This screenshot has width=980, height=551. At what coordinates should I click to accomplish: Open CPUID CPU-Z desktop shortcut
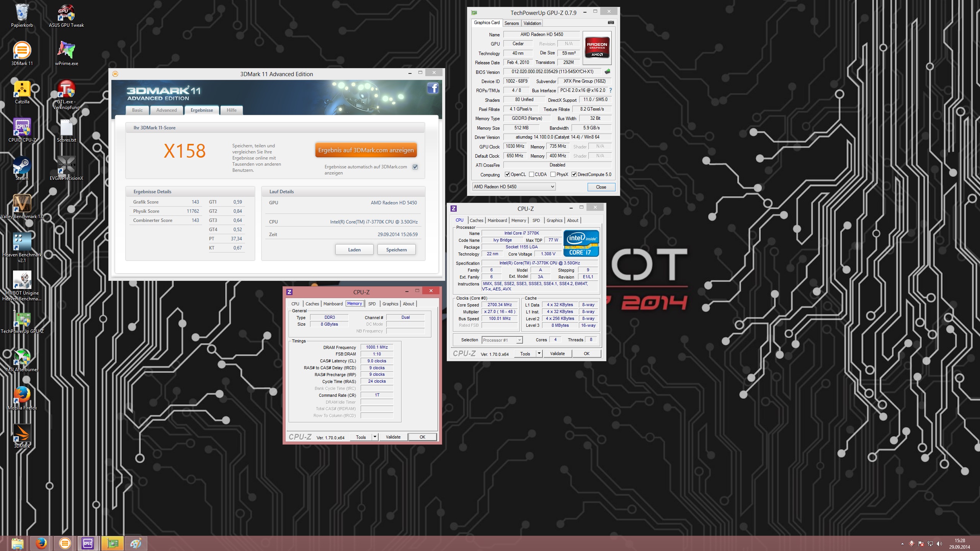22,130
